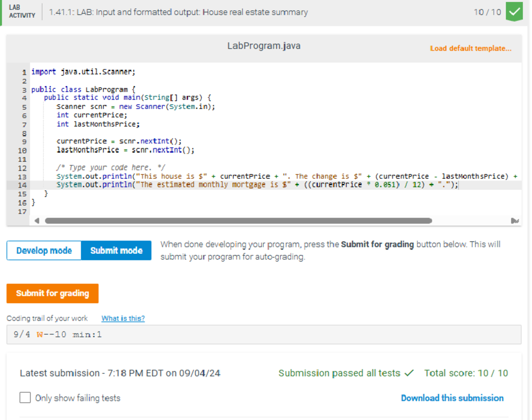
Task: Click the checkmark beside Submission passed all tests
Action: 409,373
